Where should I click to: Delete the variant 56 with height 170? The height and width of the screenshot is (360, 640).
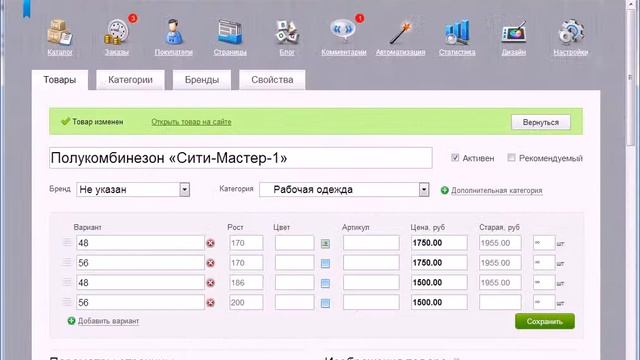[x=211, y=263]
